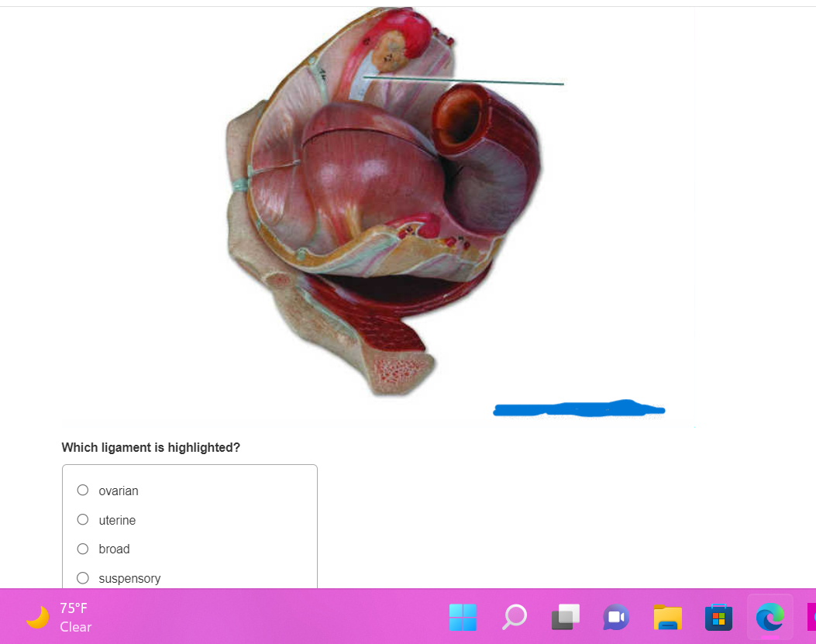Click the crescent moon weather icon
The image size is (816, 644).
tap(36, 617)
